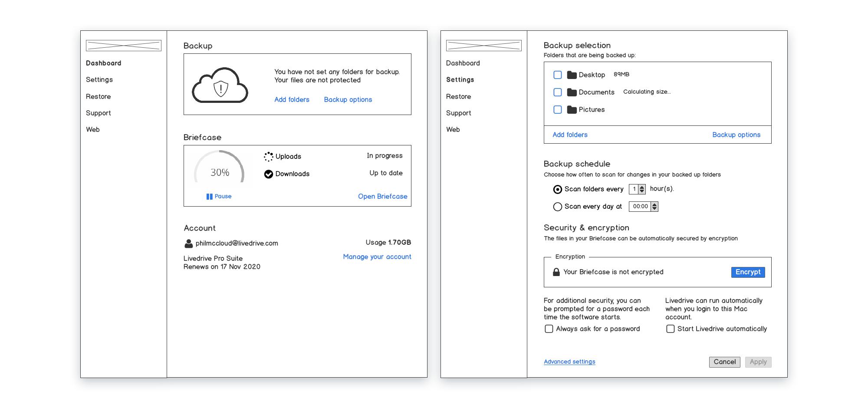Select the 'Scan every day at' radio button

[558, 207]
